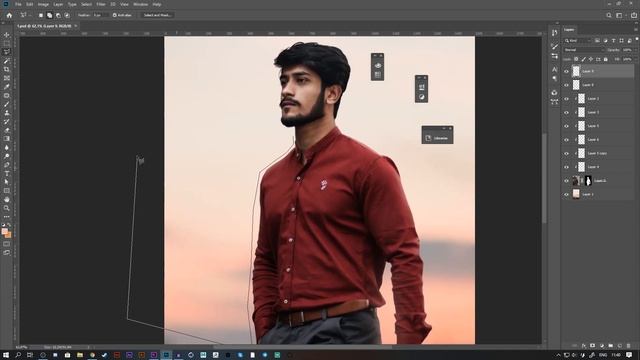
Task: Select the Clone Stamp tool
Action: coord(7,113)
